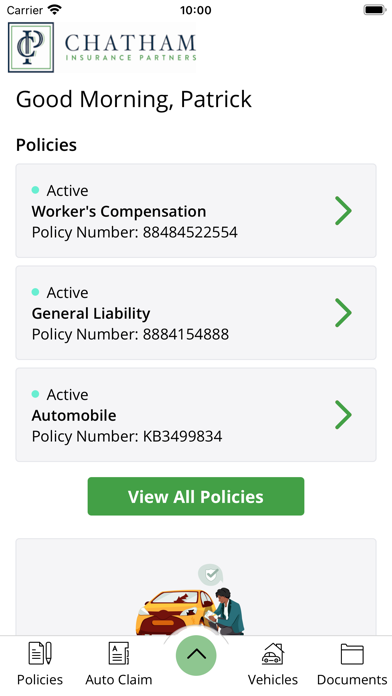
Task: Tap the green up-arrow circle button
Action: (x=196, y=655)
